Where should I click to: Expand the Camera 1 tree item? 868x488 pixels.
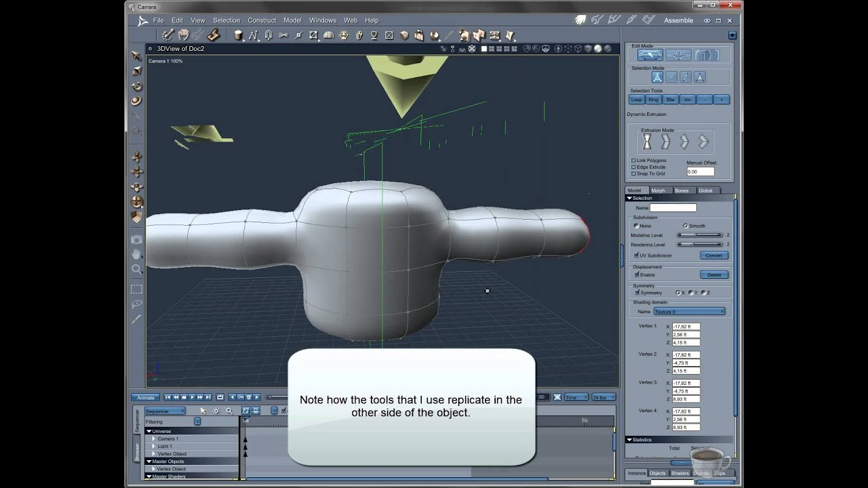tap(154, 439)
